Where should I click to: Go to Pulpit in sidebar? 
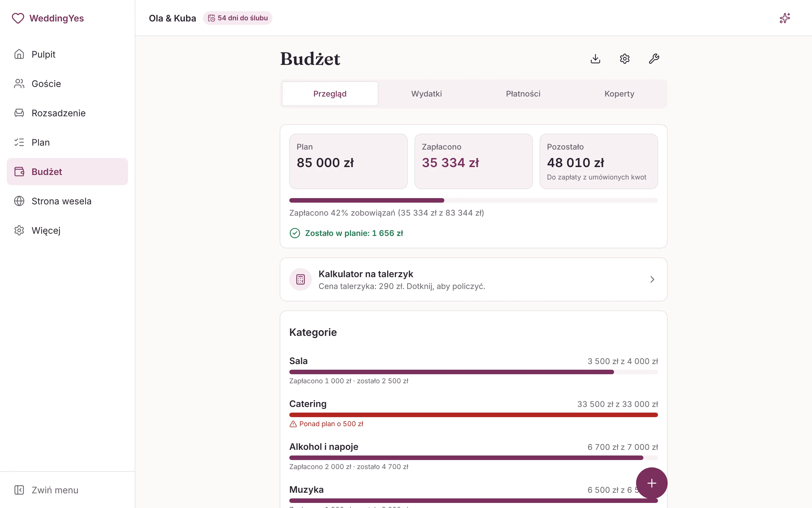point(43,54)
